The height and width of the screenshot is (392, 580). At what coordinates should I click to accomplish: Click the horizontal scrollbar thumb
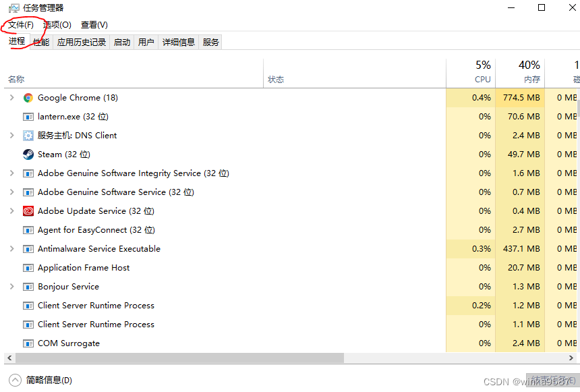point(180,358)
